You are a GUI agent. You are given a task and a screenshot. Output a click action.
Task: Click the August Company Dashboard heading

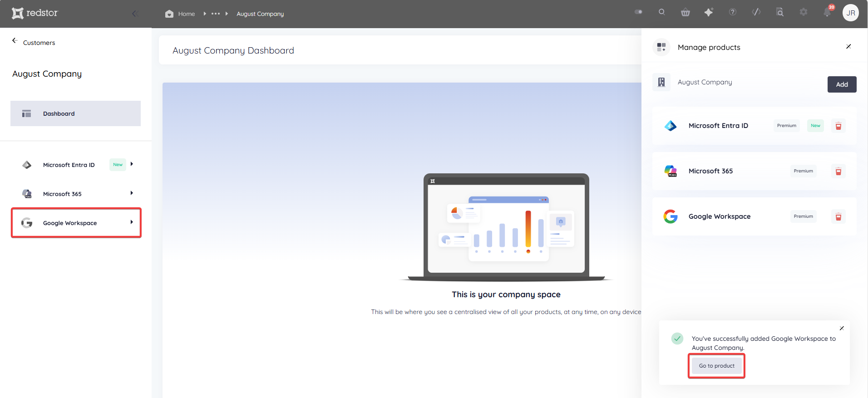click(233, 50)
